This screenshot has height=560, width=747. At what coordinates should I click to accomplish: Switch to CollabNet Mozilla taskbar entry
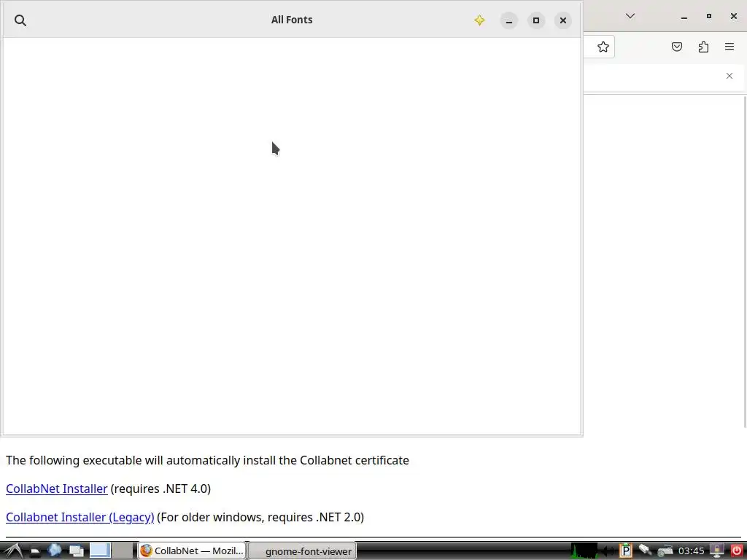pyautogui.click(x=192, y=551)
